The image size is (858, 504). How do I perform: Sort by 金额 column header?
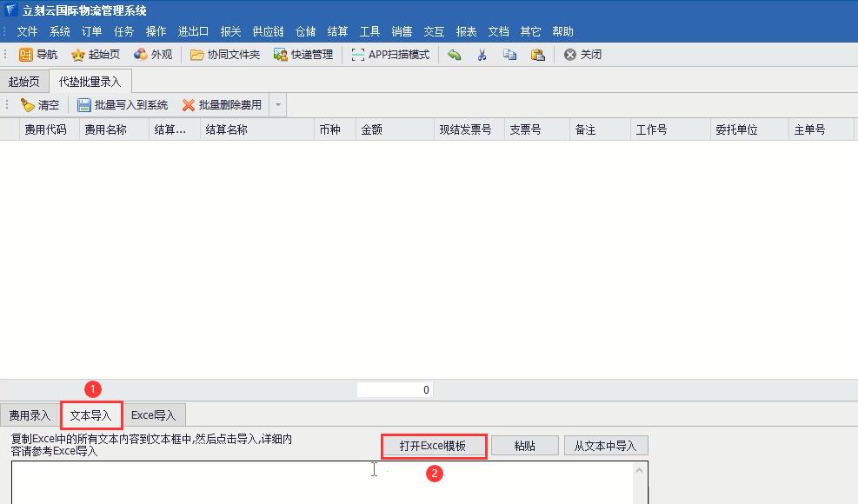[395, 129]
